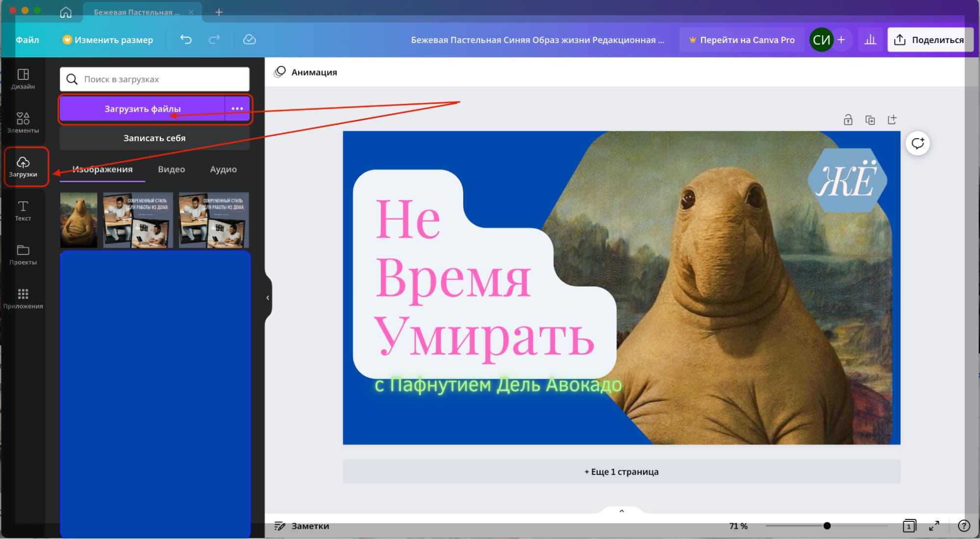Open the analytics bar chart icon
The image size is (980, 539).
click(x=870, y=40)
